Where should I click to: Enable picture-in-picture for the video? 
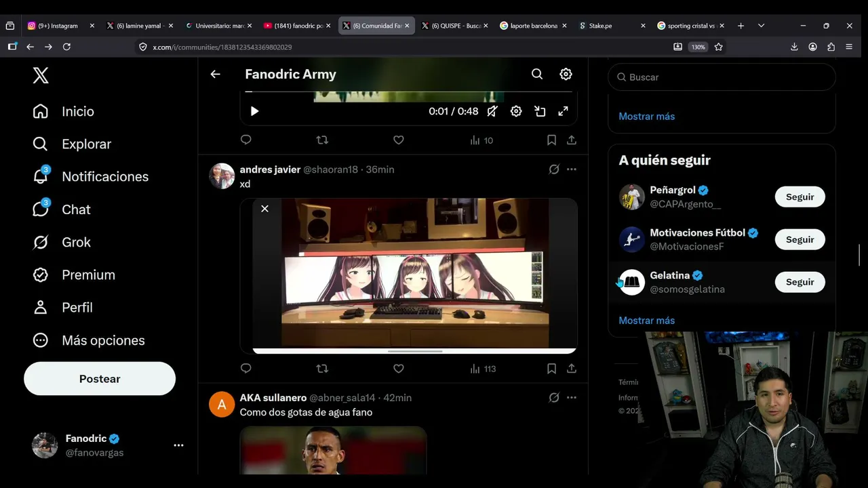[540, 111]
